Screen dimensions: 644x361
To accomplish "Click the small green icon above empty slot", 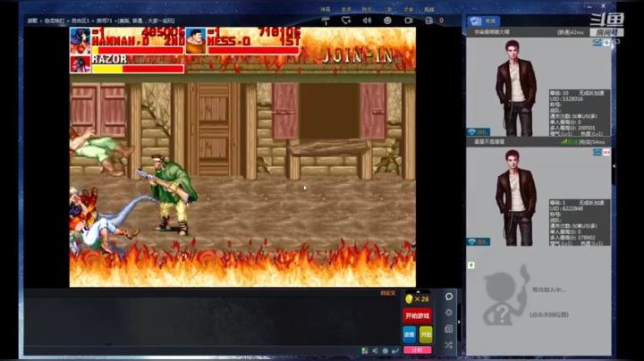I will (471, 265).
